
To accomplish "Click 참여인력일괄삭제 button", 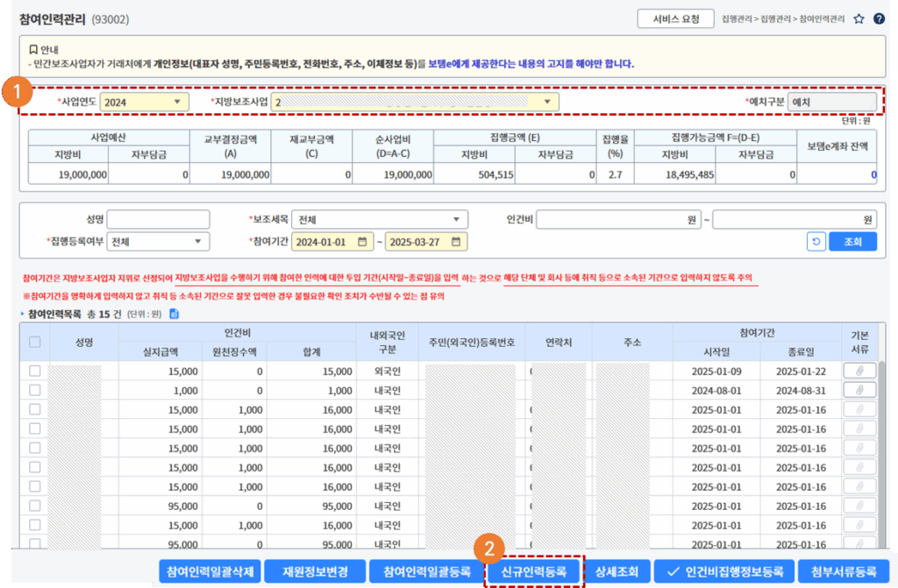I will [210, 571].
